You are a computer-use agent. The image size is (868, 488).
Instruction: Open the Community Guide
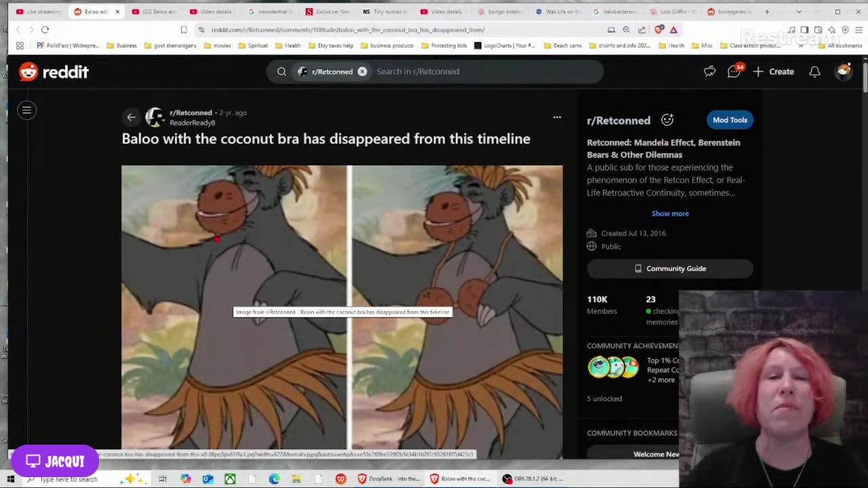click(670, 268)
